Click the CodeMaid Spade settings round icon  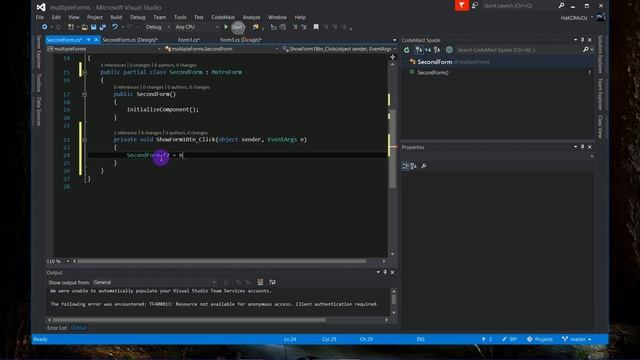click(449, 50)
